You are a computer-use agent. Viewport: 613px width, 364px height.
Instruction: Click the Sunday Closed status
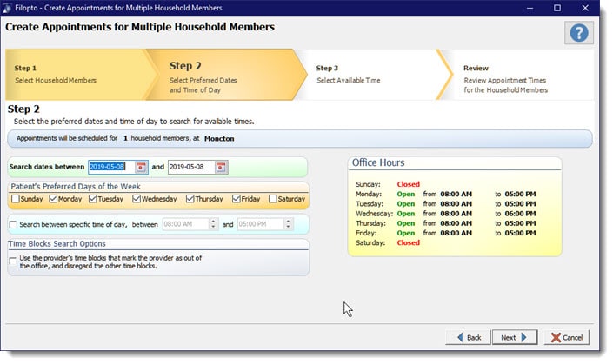[408, 184]
